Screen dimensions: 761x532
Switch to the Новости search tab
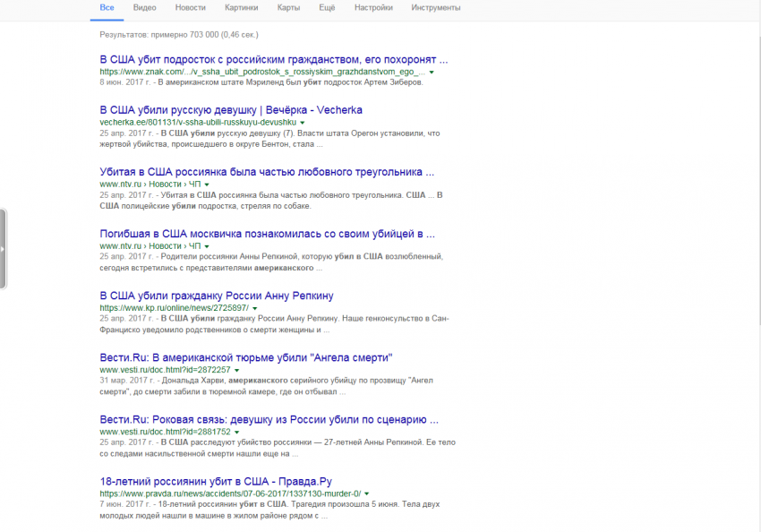pos(190,8)
